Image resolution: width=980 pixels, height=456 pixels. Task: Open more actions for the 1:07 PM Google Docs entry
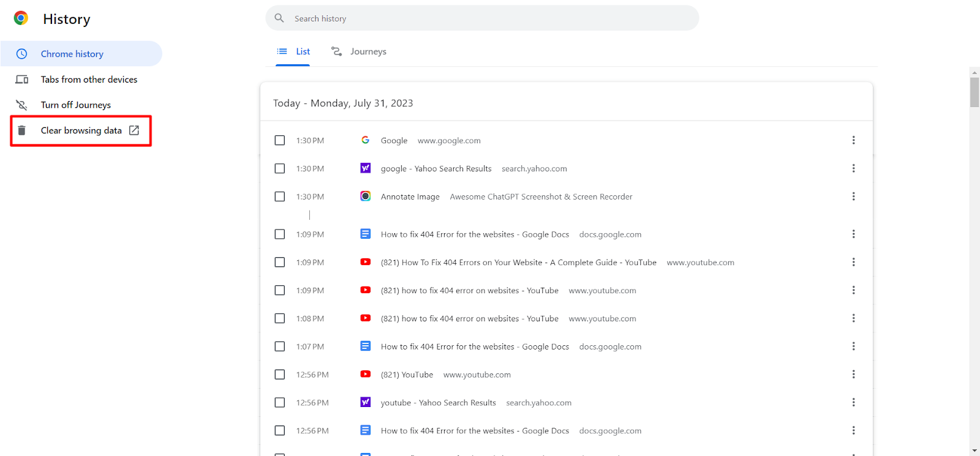[x=853, y=346]
